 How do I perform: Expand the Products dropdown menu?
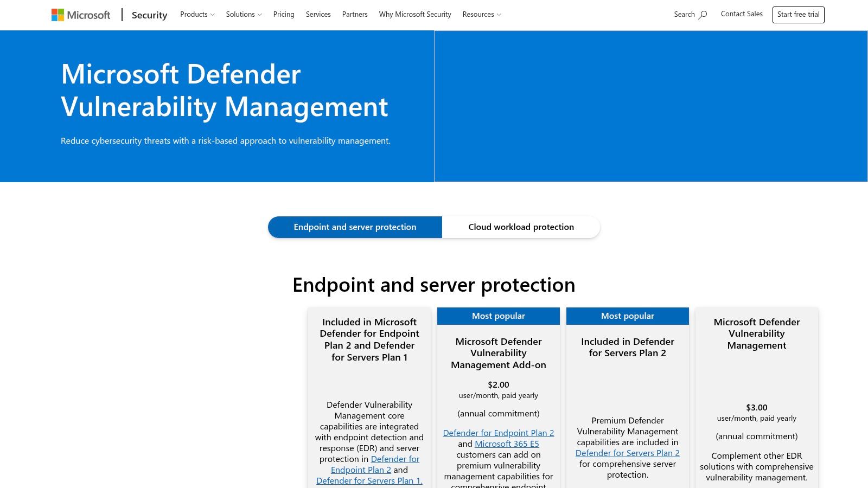pos(197,14)
